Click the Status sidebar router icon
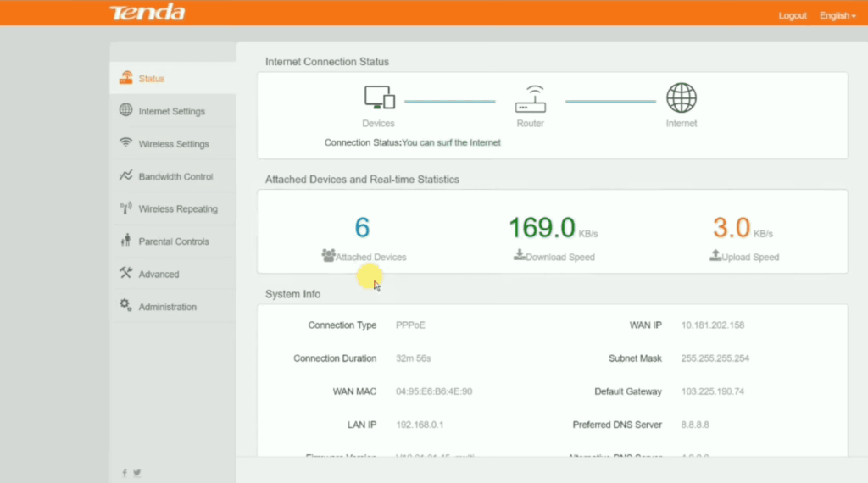This screenshot has width=868, height=483. (125, 78)
